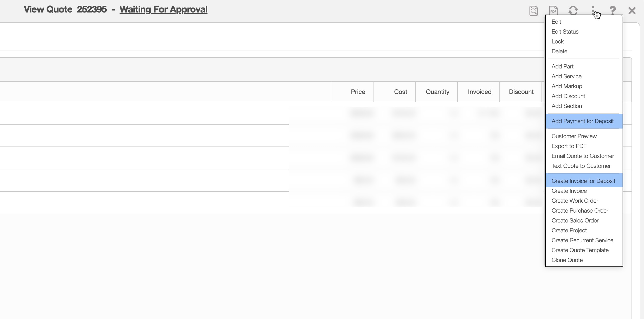The width and height of the screenshot is (644, 319).
Task: Choose Create Work Order option
Action: [575, 201]
